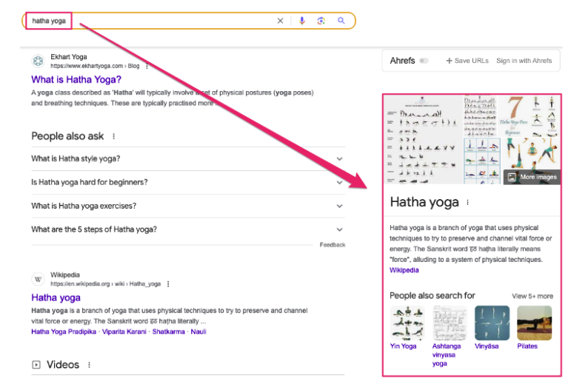Open the Yin Yoga thumbnail
This screenshot has height=390, width=588.
click(407, 323)
